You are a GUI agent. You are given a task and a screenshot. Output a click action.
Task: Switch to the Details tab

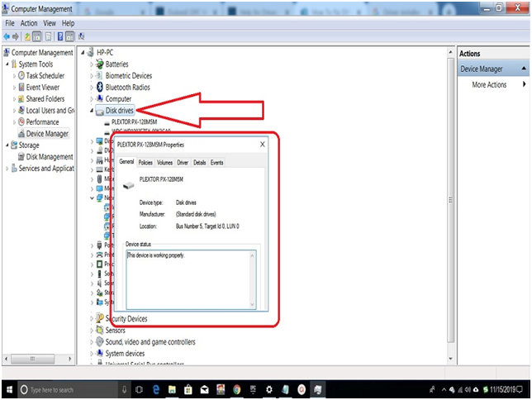(200, 163)
